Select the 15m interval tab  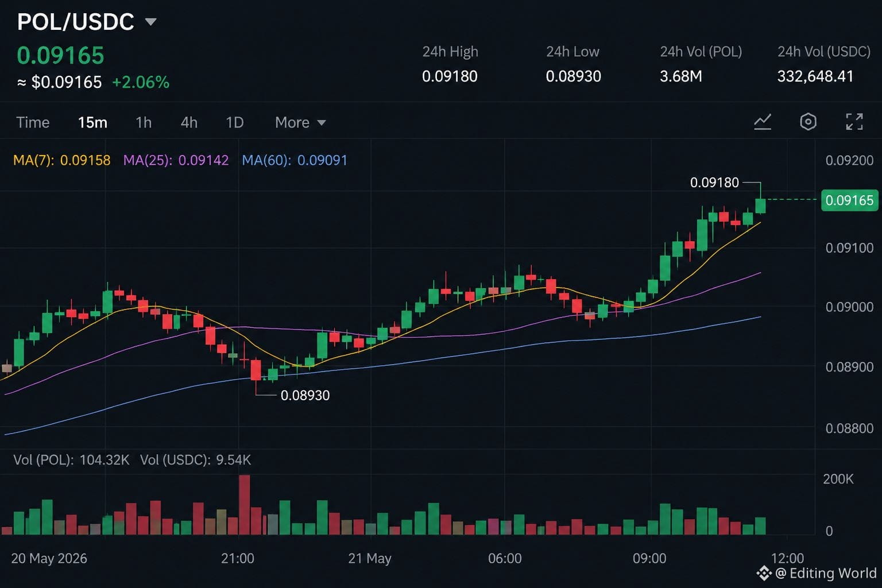(x=92, y=122)
